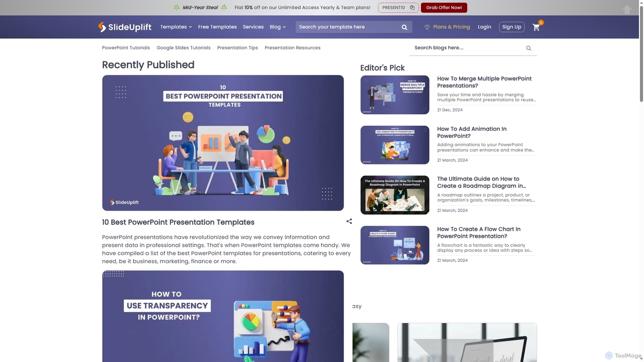The width and height of the screenshot is (644, 362).
Task: Open the shopping cart
Action: tap(536, 27)
